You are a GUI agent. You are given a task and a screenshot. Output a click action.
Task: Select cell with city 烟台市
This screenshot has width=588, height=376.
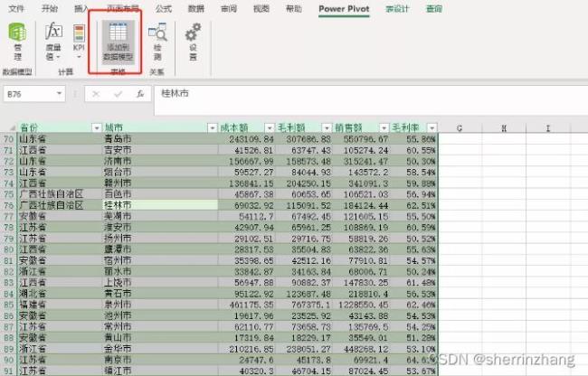[160, 173]
